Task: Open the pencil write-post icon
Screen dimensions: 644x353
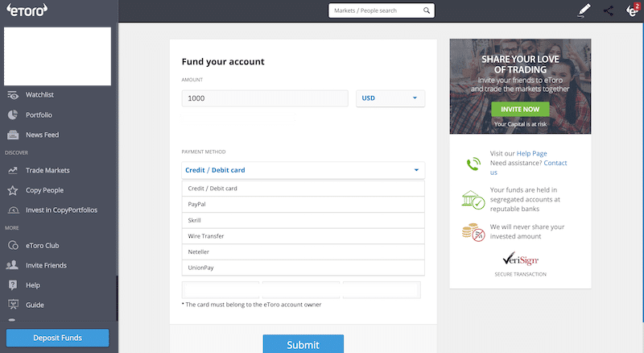Action: 584,10
